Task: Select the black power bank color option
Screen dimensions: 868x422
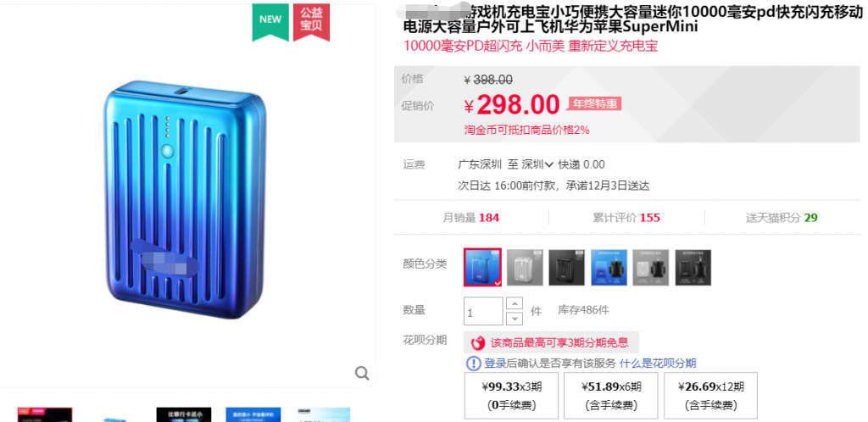Action: click(567, 268)
